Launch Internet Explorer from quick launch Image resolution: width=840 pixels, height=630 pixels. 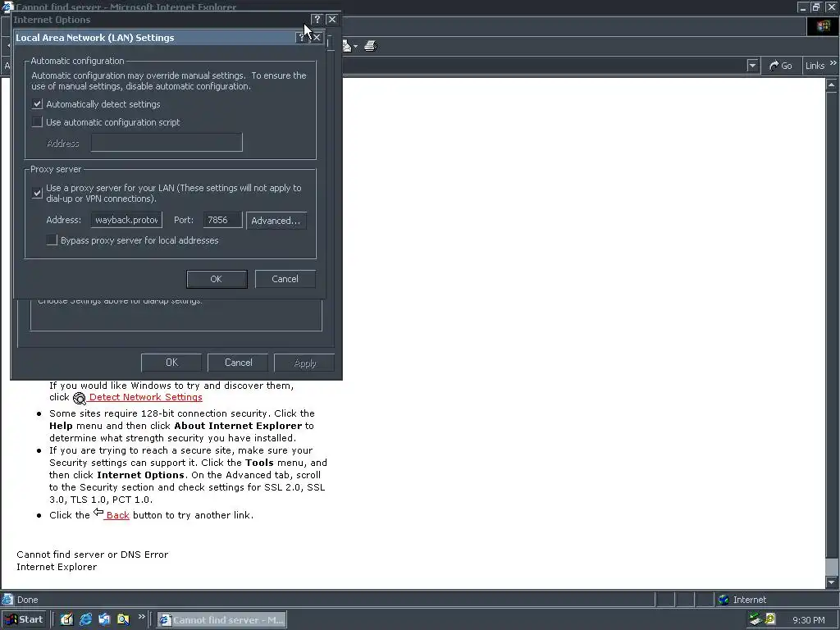point(85,619)
